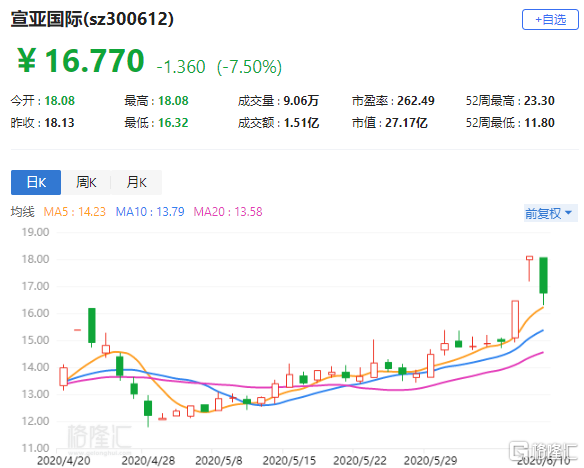
Task: Select 最高 value 18.08
Action: 174,101
